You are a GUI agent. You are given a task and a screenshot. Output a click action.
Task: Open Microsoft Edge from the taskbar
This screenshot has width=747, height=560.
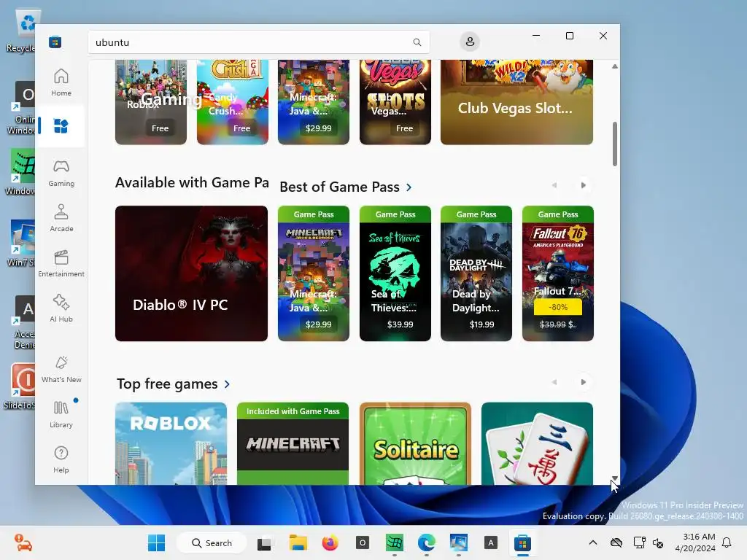[x=426, y=542]
